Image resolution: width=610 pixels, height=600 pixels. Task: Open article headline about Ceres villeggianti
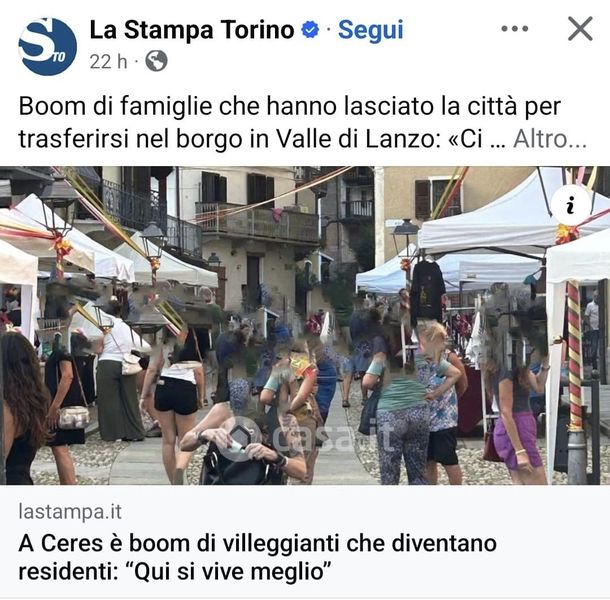257,558
